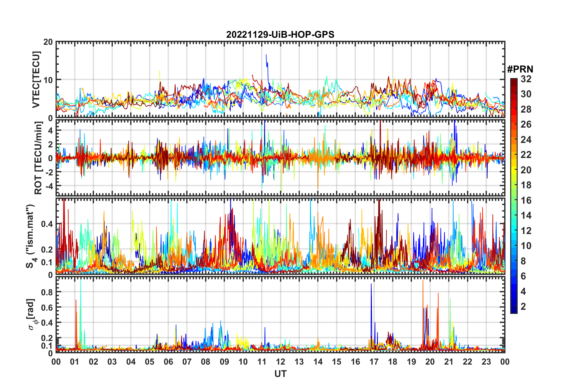This screenshot has width=561, height=392.
Task: Select colorbar tick label 12
Action: point(526,231)
